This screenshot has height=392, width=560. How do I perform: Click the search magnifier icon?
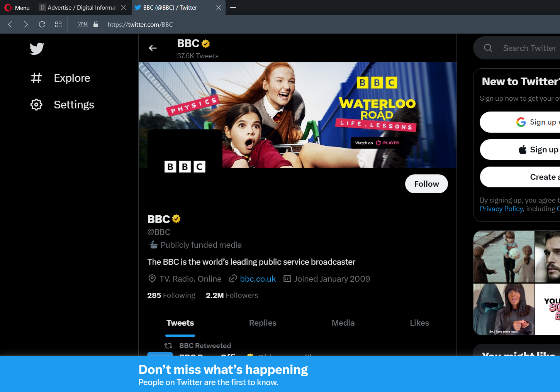488,48
